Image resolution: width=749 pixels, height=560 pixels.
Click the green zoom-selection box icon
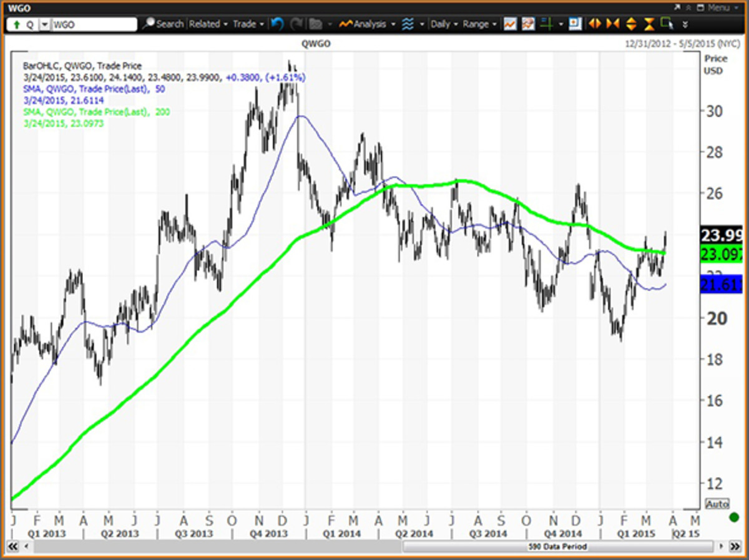coord(667,24)
